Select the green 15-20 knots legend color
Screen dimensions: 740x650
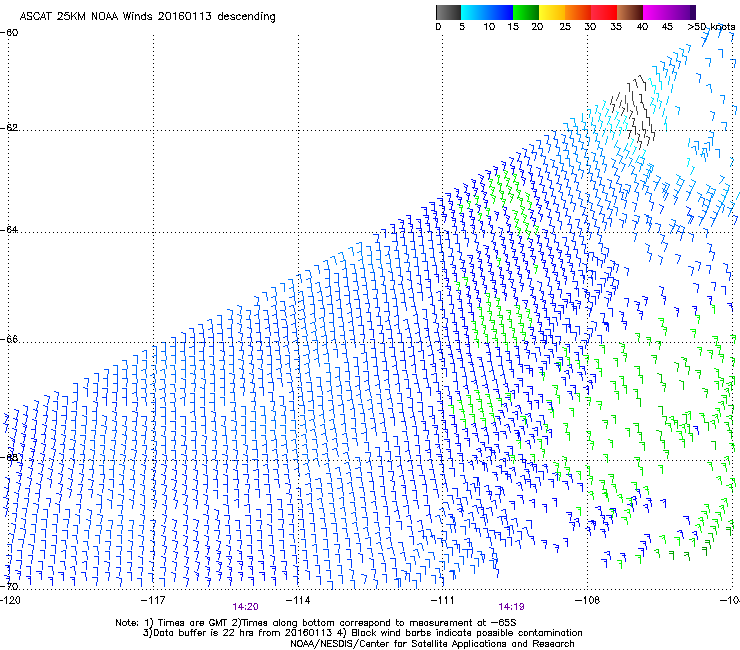(x=526, y=12)
